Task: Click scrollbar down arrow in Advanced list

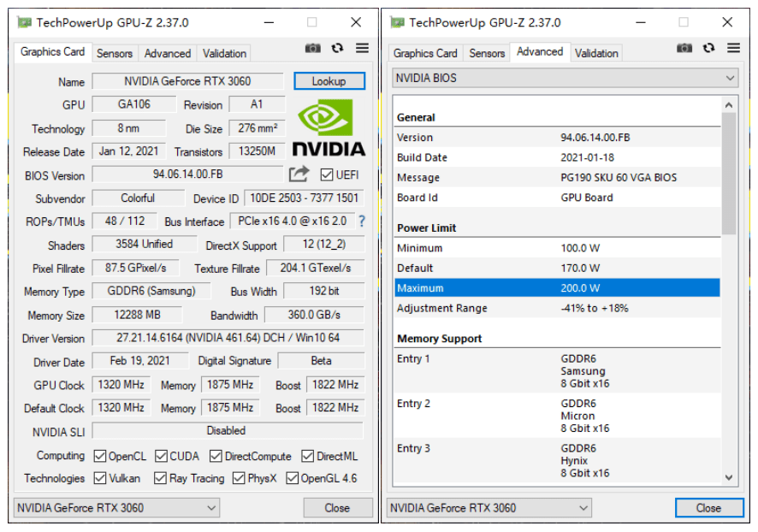Action: pyautogui.click(x=729, y=477)
